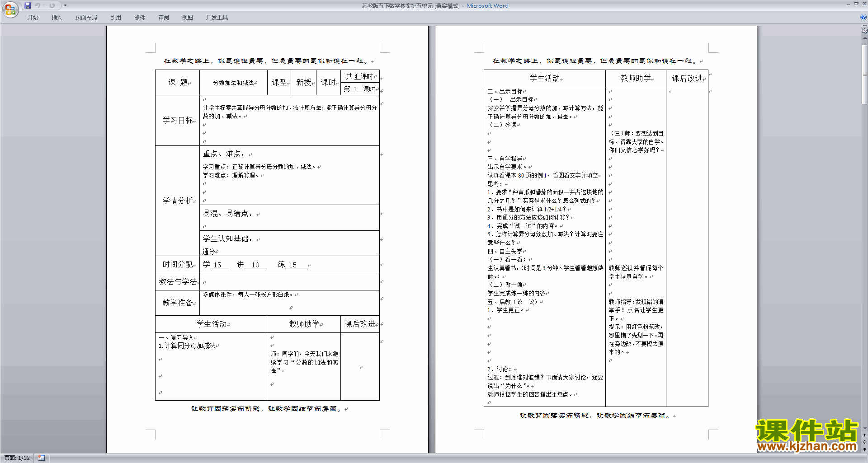Click 教师助学 header on the second page
Viewport: 868px width, 463px height.
point(636,78)
